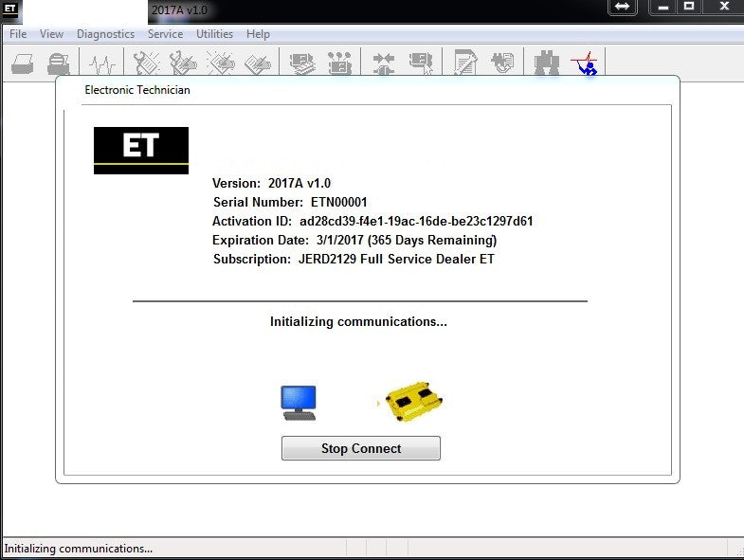Viewport: 744px width, 560px height.
Task: Click the Activation ID value line
Action: coord(372,221)
